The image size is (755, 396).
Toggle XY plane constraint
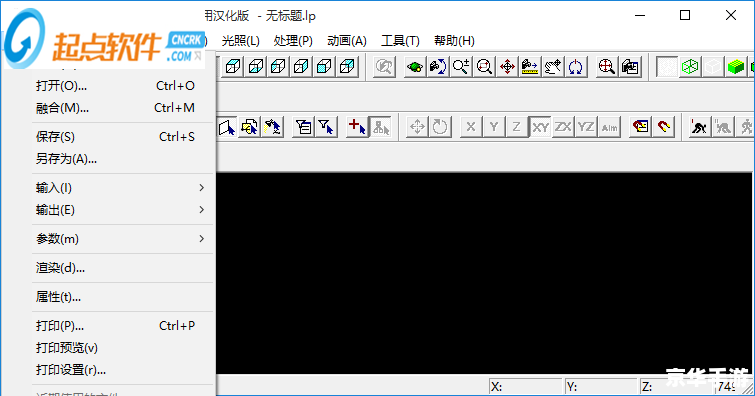pyautogui.click(x=540, y=127)
